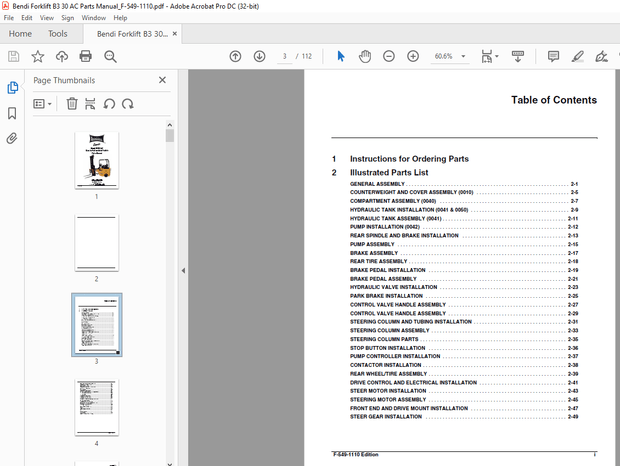Collapse the navigation pane arrow

tap(183, 271)
